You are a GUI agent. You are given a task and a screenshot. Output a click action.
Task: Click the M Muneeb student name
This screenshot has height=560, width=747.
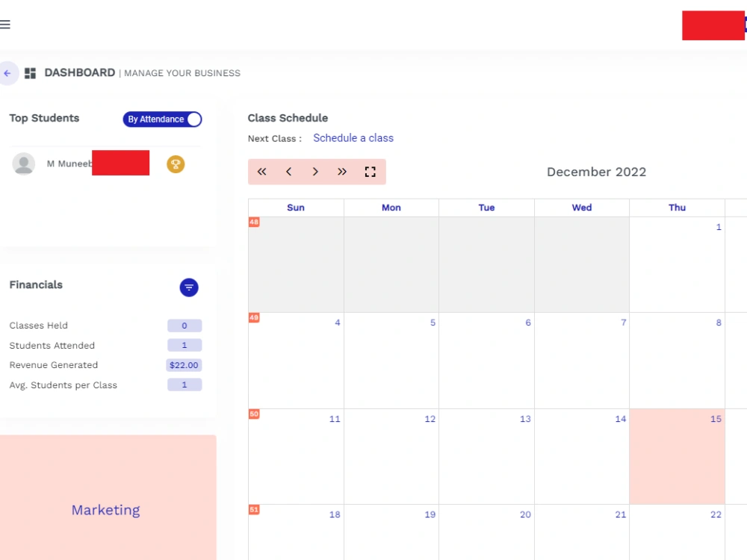pyautogui.click(x=69, y=164)
